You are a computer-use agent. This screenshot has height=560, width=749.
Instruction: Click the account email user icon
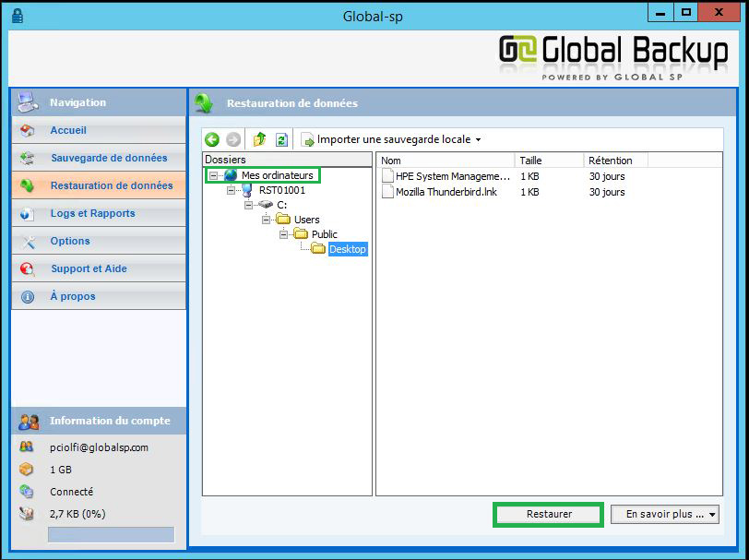point(27,447)
